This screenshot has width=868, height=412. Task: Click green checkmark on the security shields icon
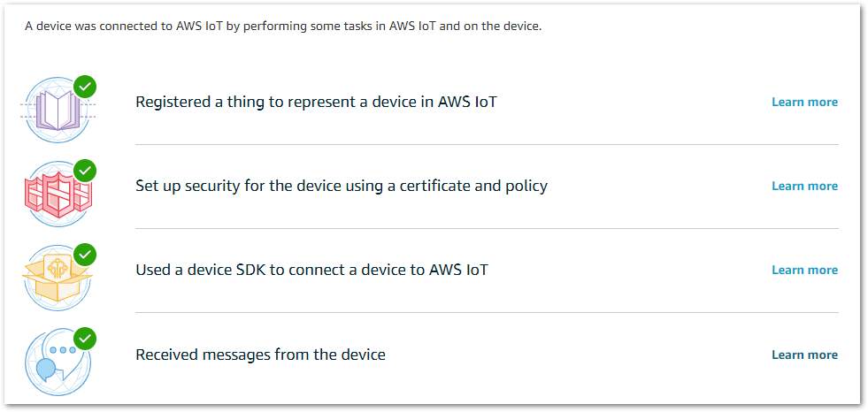(85, 171)
